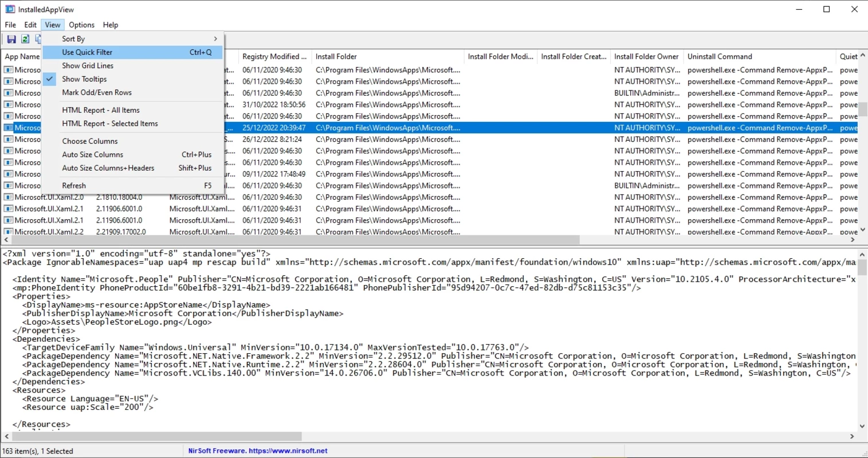
Task: Click the Quiet column header
Action: (x=847, y=56)
